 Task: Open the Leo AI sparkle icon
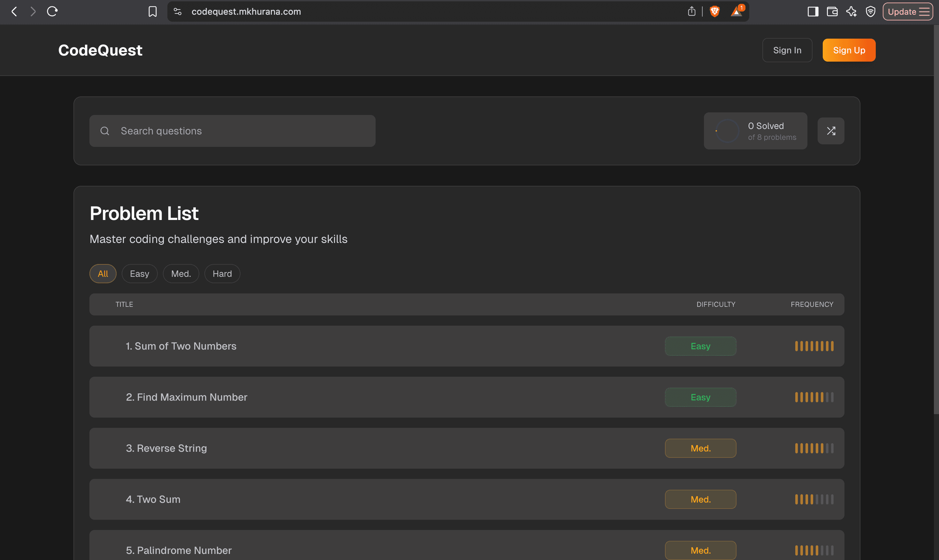click(x=851, y=11)
